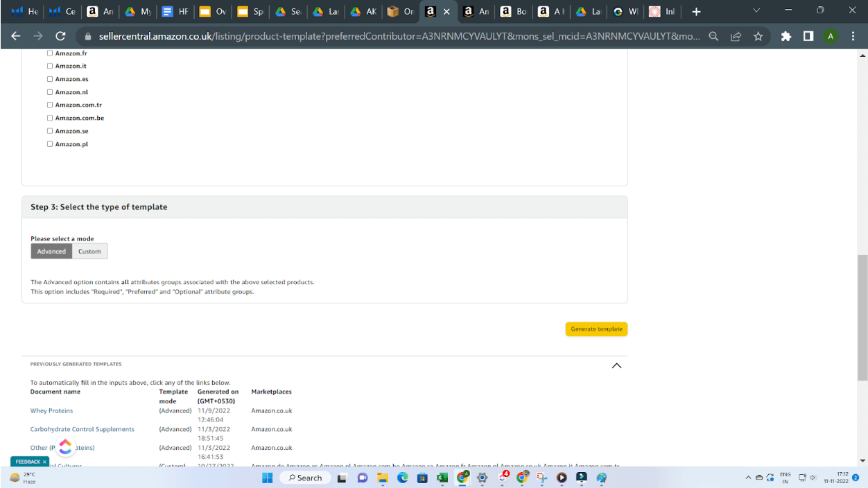Click the Generate template button
This screenshot has width=868, height=488.
coord(596,329)
